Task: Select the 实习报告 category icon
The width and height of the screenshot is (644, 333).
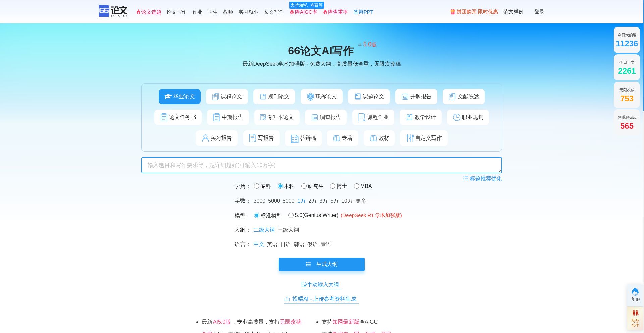Action: click(205, 138)
